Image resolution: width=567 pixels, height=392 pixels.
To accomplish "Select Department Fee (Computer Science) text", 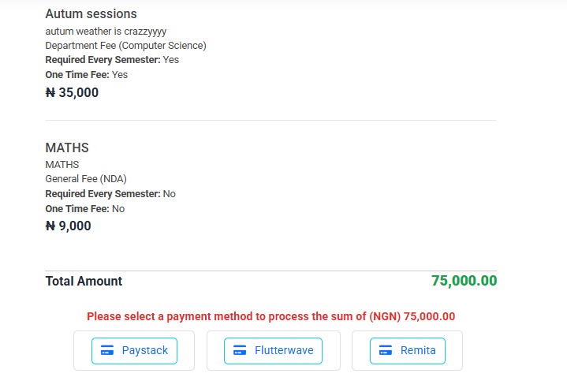I will click(125, 46).
